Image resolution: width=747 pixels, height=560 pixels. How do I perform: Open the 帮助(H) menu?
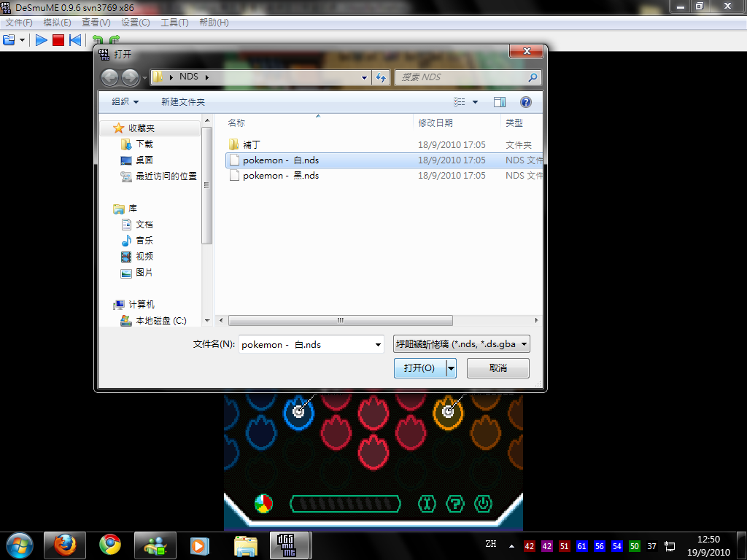click(214, 23)
